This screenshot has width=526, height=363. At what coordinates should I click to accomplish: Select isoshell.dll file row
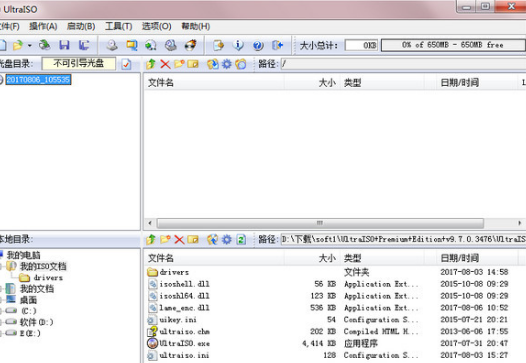335,284
